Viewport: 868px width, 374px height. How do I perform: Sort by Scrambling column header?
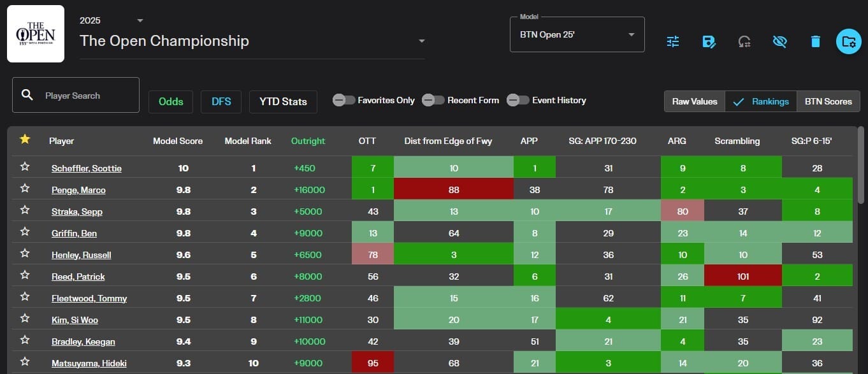point(737,141)
